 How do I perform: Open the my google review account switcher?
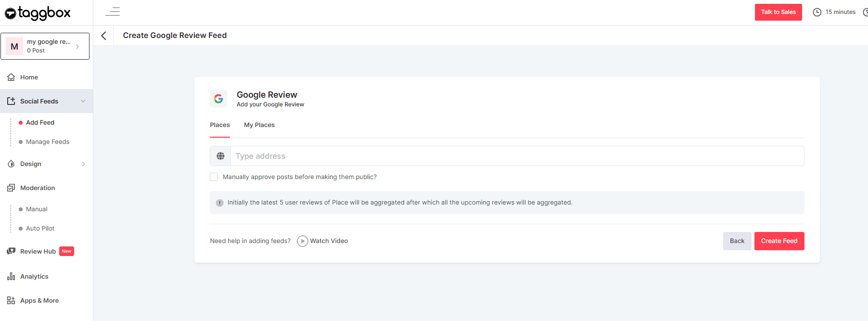coord(45,46)
